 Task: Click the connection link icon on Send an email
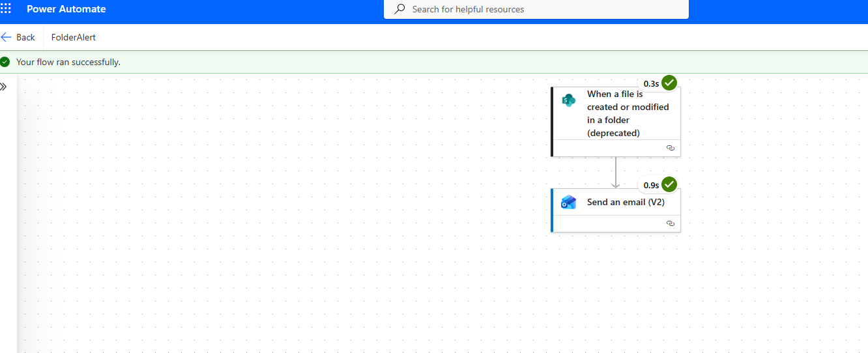(x=670, y=223)
